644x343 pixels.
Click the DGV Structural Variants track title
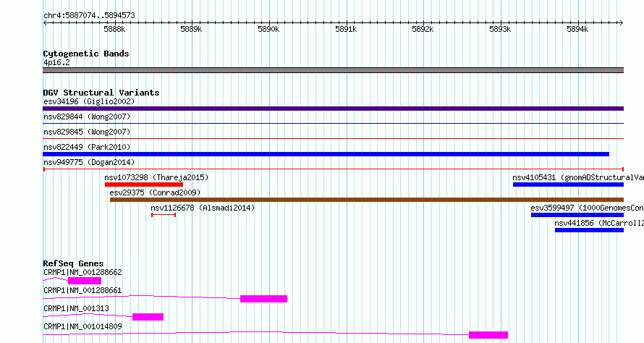coord(101,93)
